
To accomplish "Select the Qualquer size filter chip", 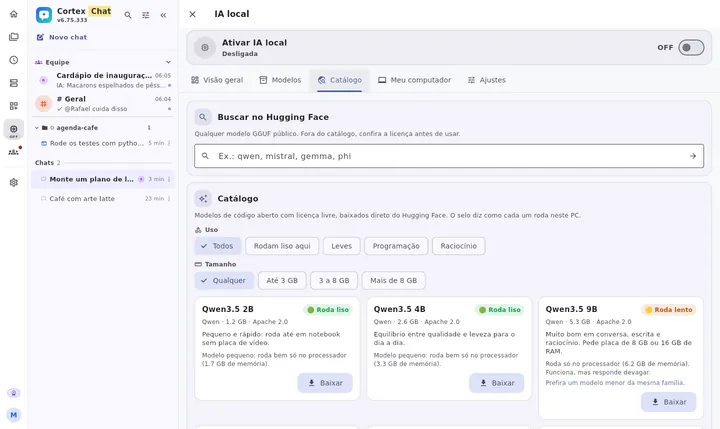I will coord(224,280).
